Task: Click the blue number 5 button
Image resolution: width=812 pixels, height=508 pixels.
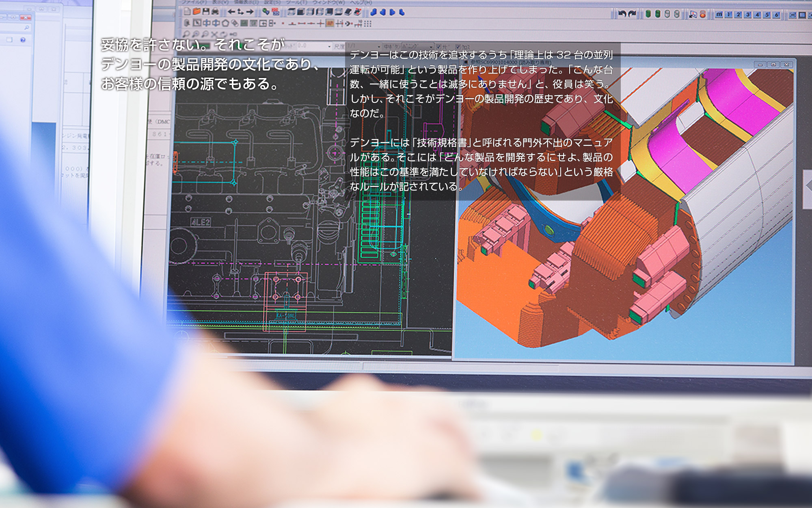Action: click(x=767, y=14)
